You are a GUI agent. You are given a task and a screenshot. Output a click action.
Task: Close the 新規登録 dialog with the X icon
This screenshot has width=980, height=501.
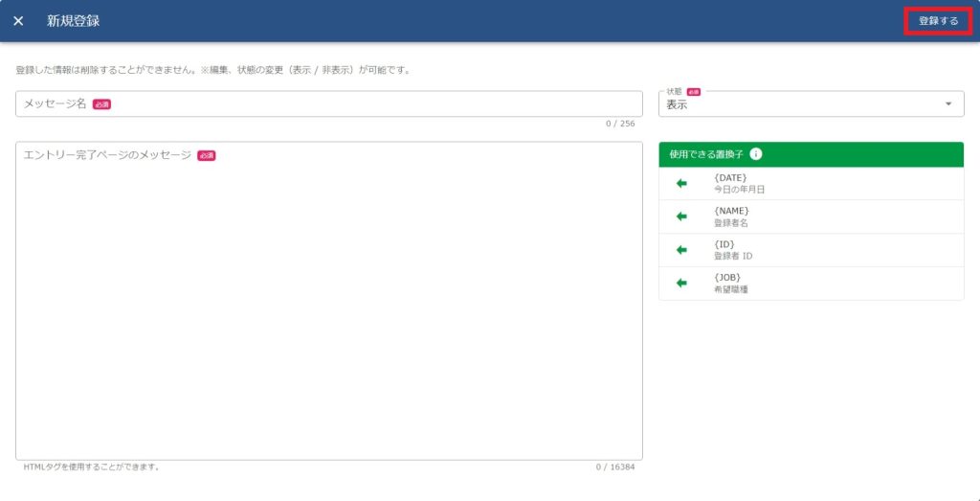(x=18, y=21)
